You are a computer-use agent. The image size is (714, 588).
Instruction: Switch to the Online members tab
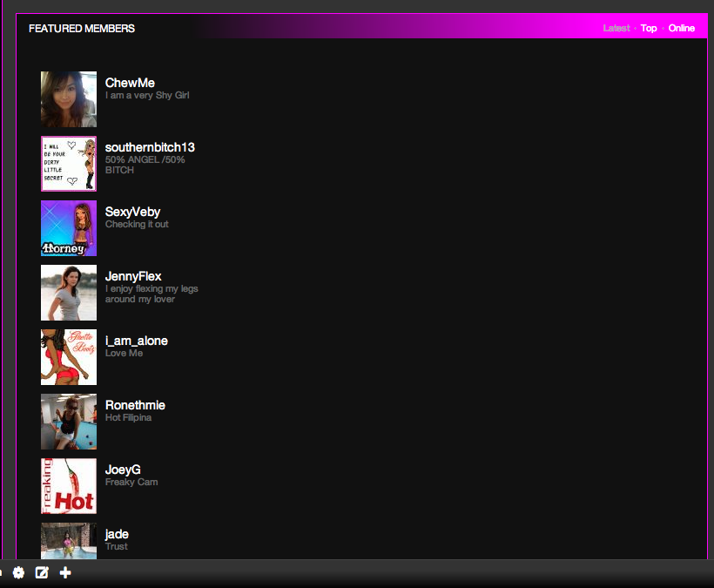[x=681, y=28]
